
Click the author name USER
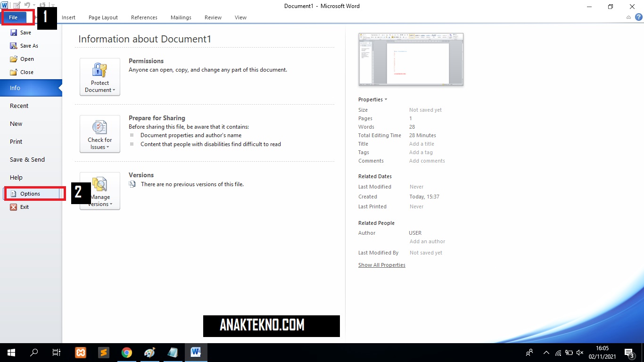[x=415, y=233]
